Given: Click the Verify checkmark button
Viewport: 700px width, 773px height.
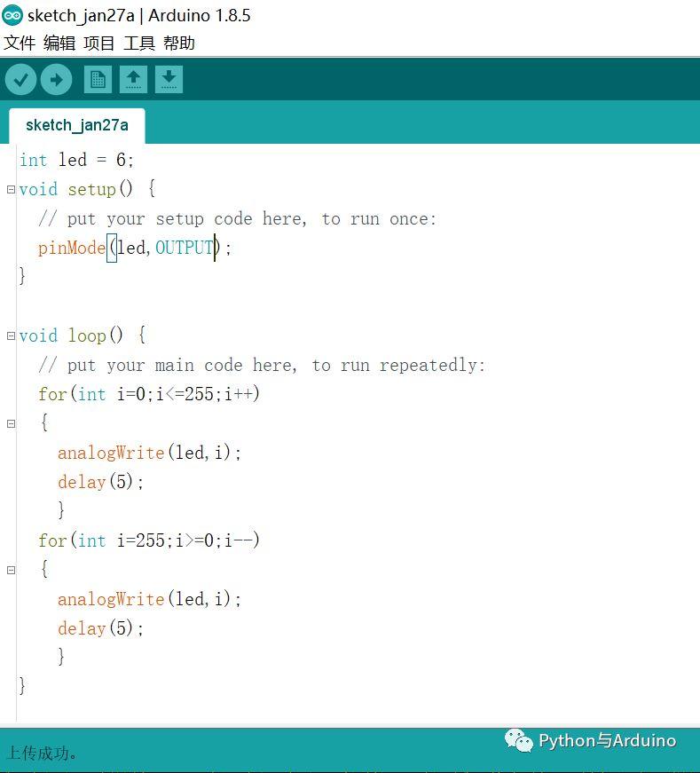Looking at the screenshot, I should coord(20,79).
